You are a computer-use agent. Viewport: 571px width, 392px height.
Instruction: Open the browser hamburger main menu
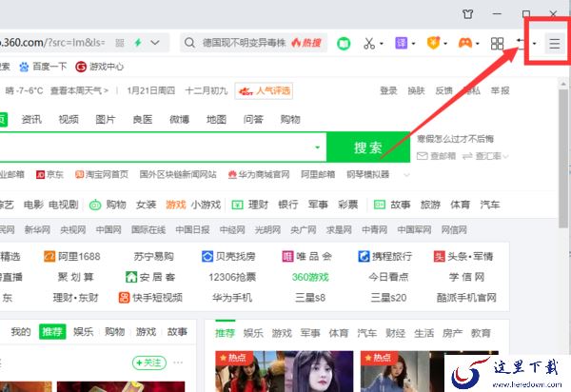tap(555, 44)
